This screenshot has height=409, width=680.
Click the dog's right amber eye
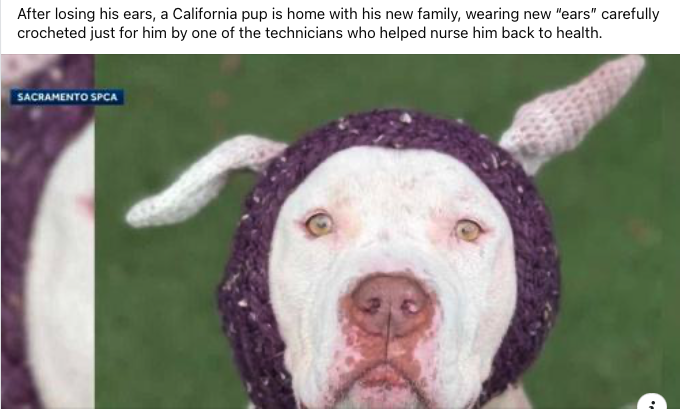468,230
